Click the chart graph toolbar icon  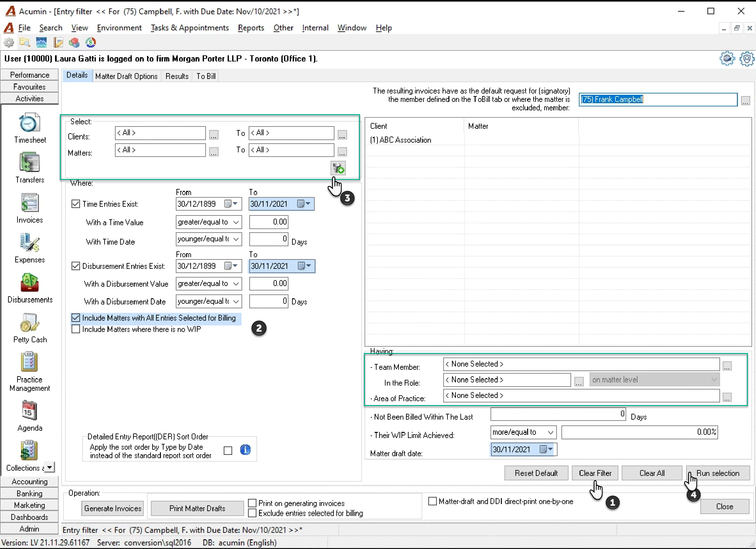pyautogui.click(x=41, y=42)
